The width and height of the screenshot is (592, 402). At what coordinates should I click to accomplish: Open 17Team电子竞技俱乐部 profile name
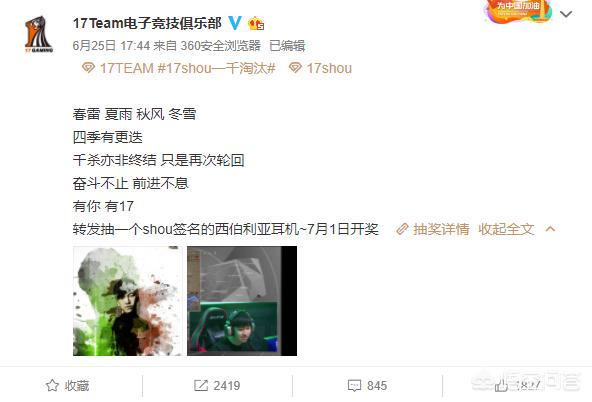(x=147, y=23)
